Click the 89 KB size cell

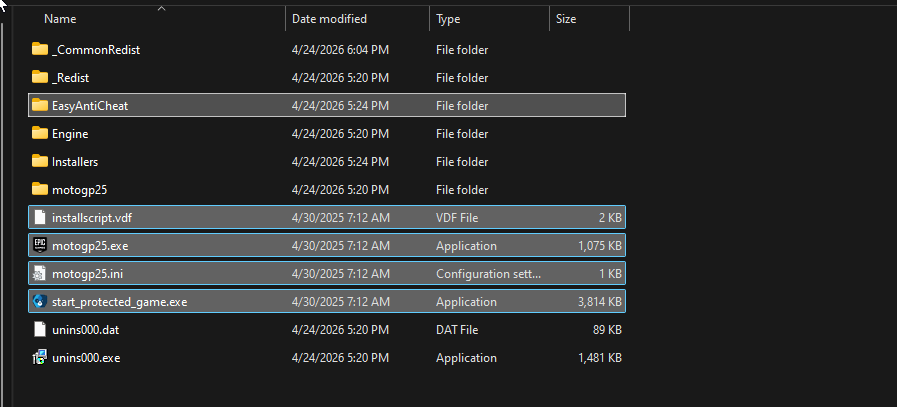pos(608,330)
